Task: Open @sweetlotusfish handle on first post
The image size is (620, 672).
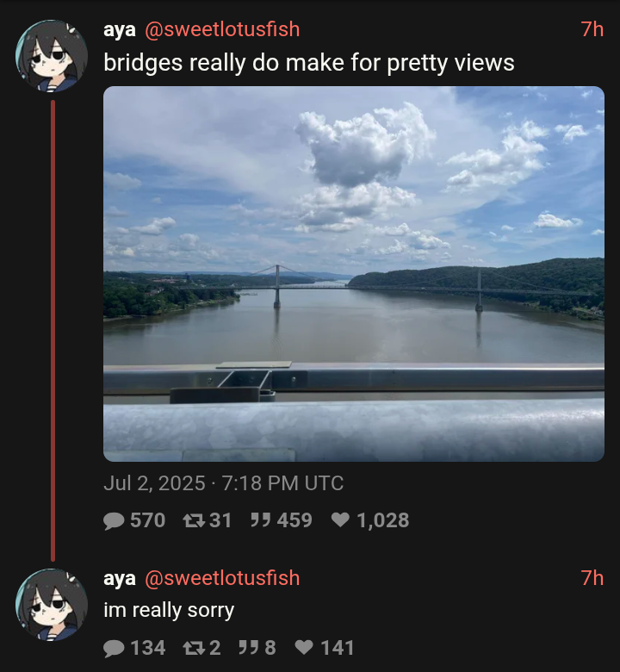Action: click(x=222, y=29)
